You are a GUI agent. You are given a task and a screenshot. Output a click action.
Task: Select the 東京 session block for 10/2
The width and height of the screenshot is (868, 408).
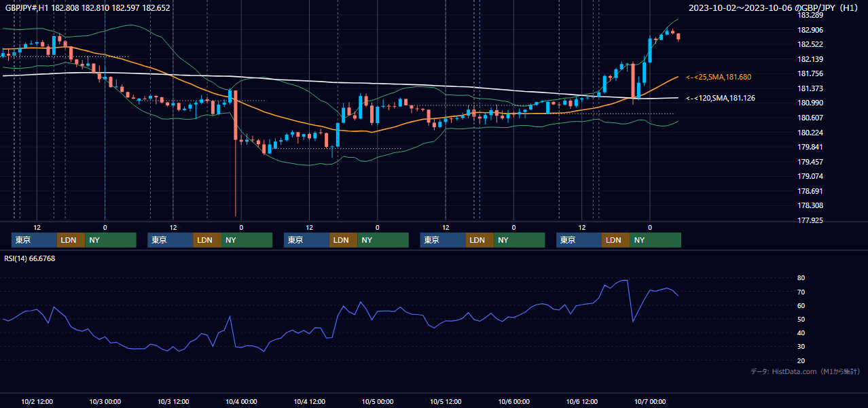pyautogui.click(x=34, y=240)
